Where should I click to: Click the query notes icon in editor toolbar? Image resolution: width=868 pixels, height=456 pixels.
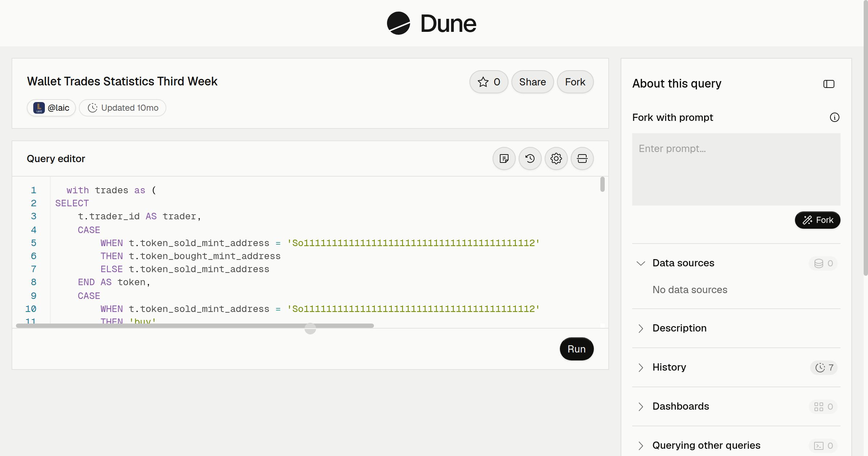coord(504,159)
